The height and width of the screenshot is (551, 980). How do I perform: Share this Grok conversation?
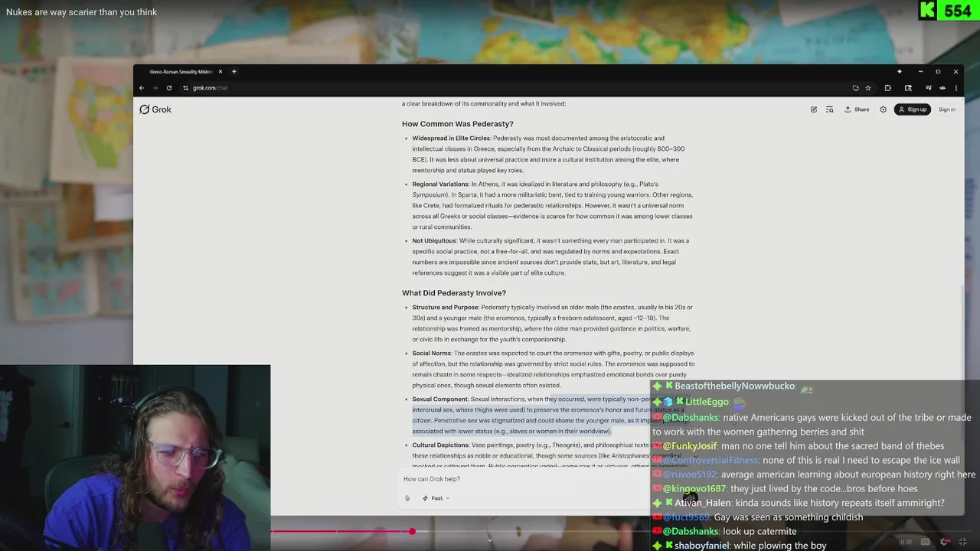pos(857,109)
